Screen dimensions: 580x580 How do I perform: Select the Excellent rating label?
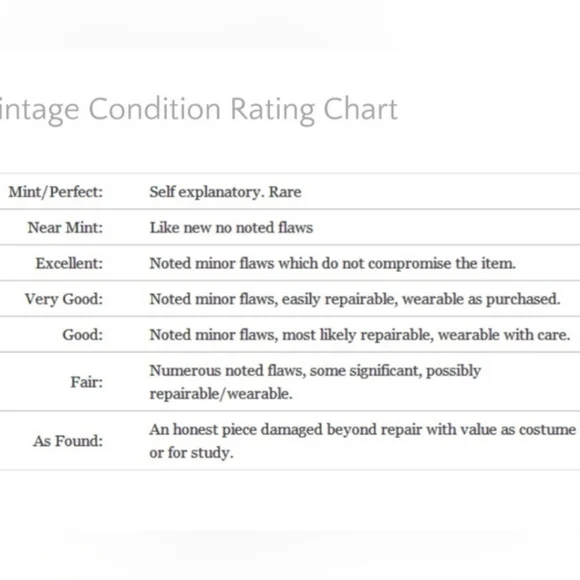coord(69,263)
